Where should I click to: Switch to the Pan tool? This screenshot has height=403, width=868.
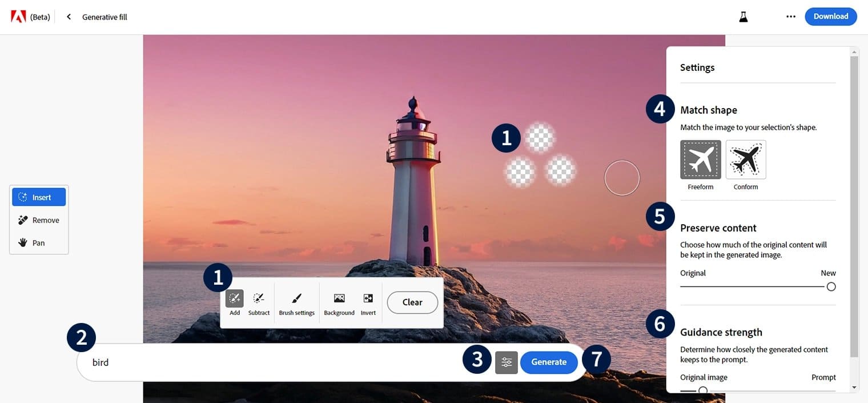click(39, 243)
